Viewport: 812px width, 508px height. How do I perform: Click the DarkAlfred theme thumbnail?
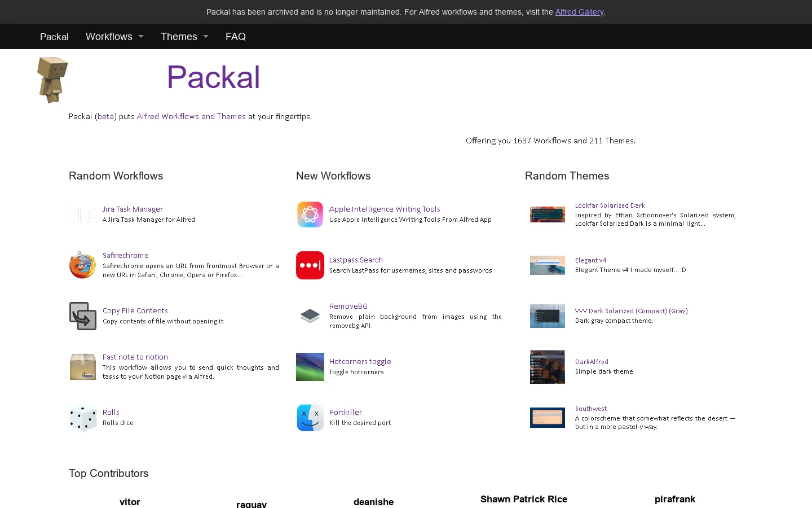point(548,367)
